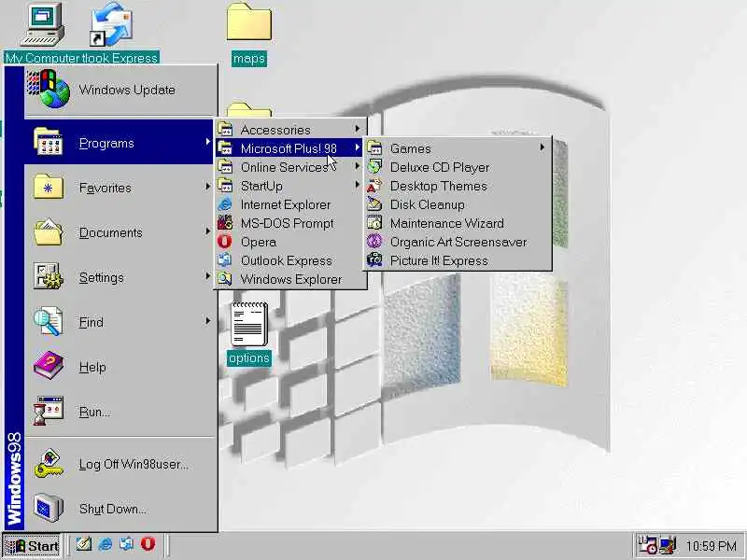This screenshot has width=747, height=560.
Task: Launch Opera from Programs menu
Action: tap(290, 242)
